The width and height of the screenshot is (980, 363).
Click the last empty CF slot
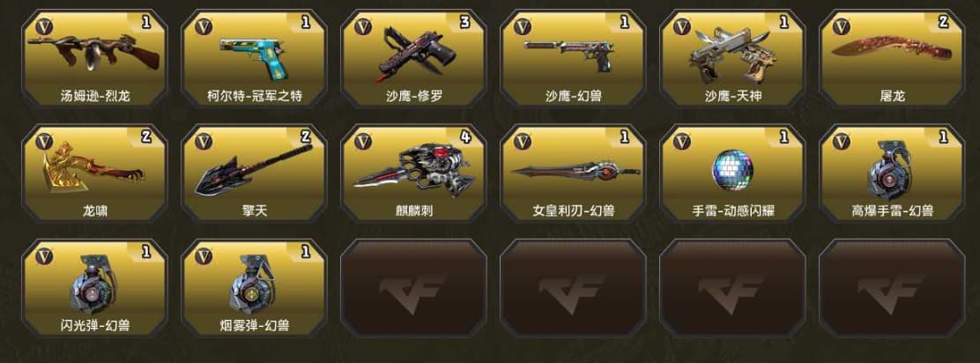(892, 288)
